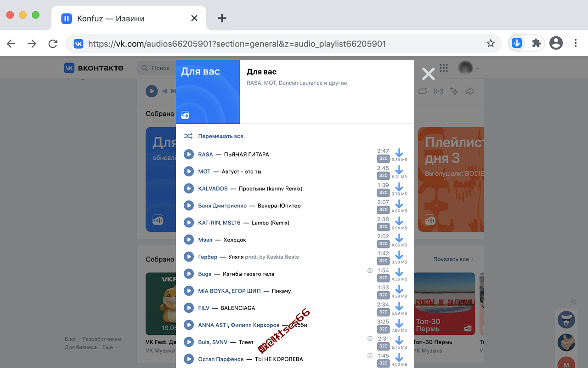Play Bula, SVNV — Тлеет track
Screen dimensions: 588x368
coord(189,342)
